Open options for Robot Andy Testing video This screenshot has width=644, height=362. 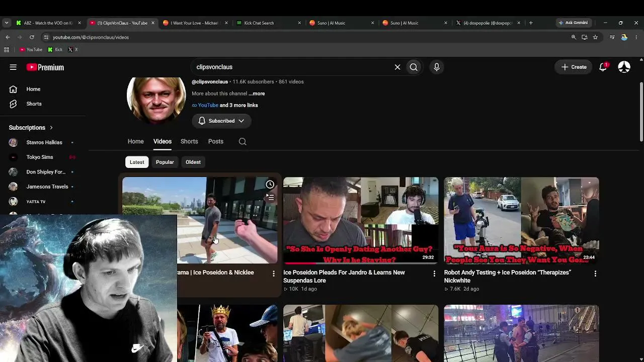click(595, 274)
